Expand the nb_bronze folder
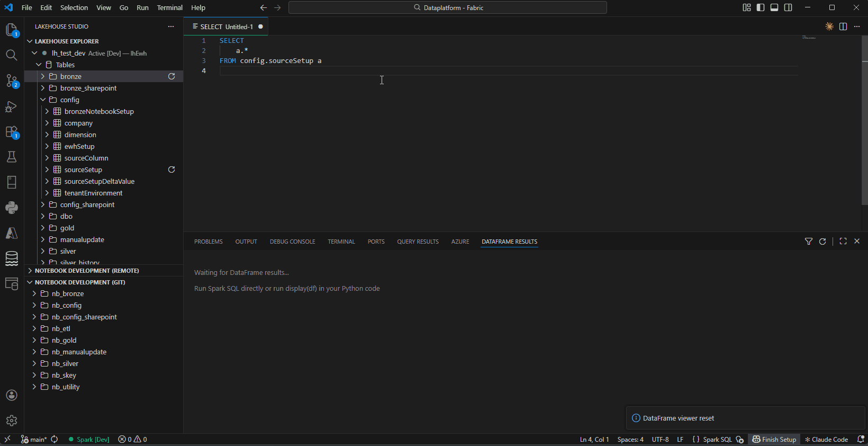The height and width of the screenshot is (446, 868). coord(34,293)
